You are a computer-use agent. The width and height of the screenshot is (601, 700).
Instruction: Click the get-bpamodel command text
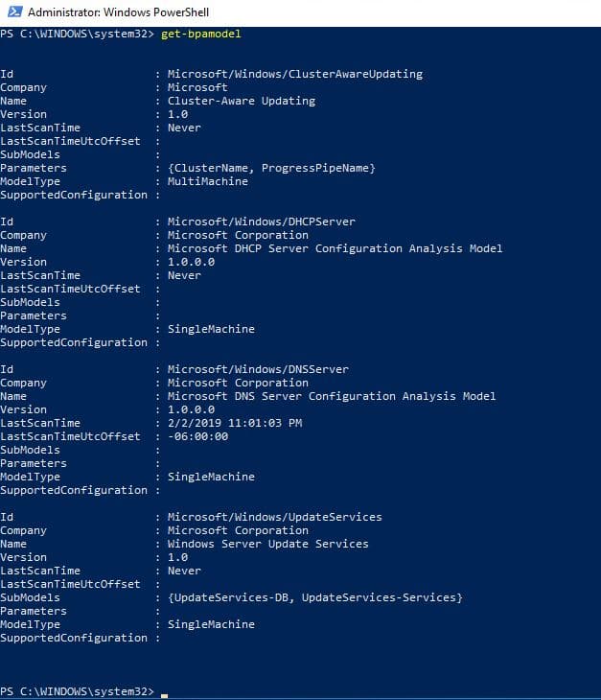tap(200, 34)
